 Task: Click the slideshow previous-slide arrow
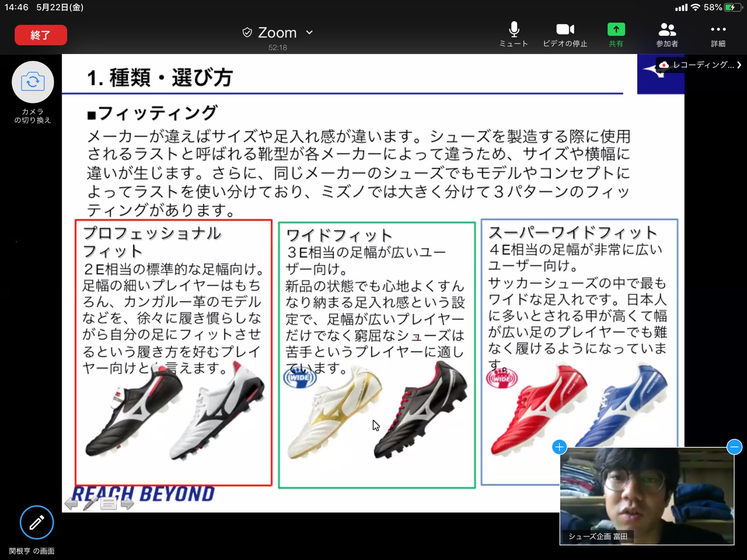(71, 503)
